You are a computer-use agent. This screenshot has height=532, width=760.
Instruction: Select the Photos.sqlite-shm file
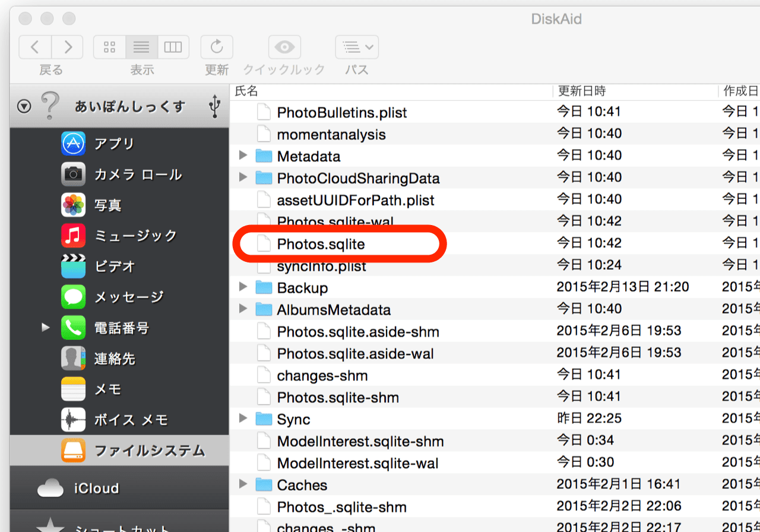(495, 397)
